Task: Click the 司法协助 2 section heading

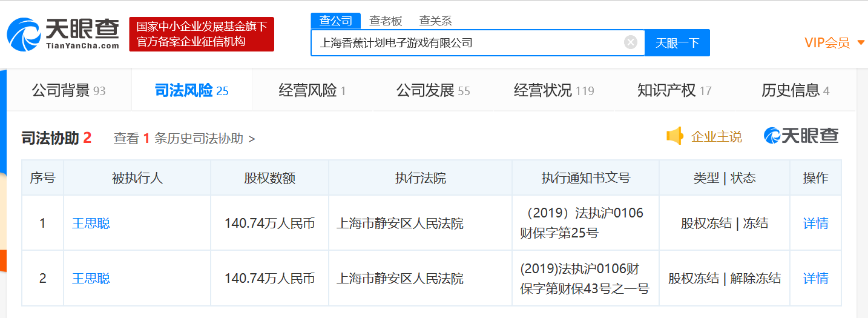Action: (x=56, y=138)
